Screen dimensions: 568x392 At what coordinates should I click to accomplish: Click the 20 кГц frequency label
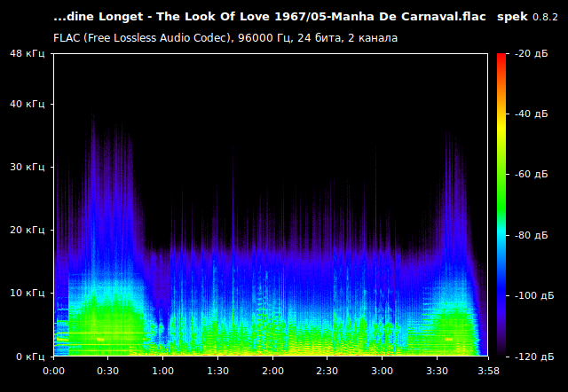(28, 231)
